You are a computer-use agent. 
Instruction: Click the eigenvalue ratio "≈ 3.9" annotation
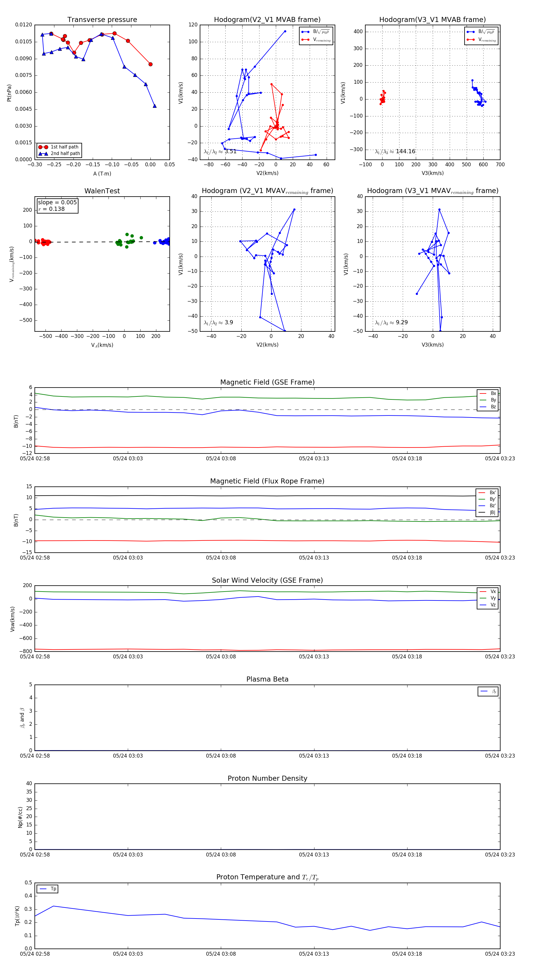(218, 323)
